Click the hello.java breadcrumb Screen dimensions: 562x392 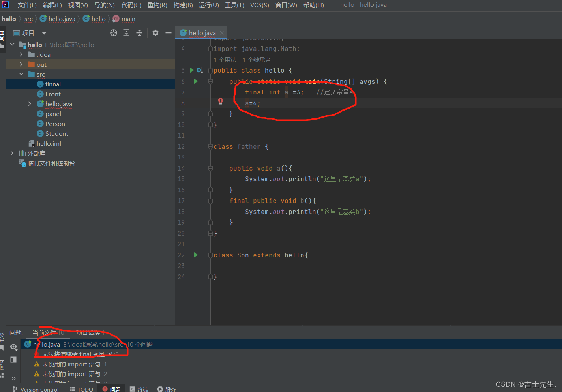point(58,19)
